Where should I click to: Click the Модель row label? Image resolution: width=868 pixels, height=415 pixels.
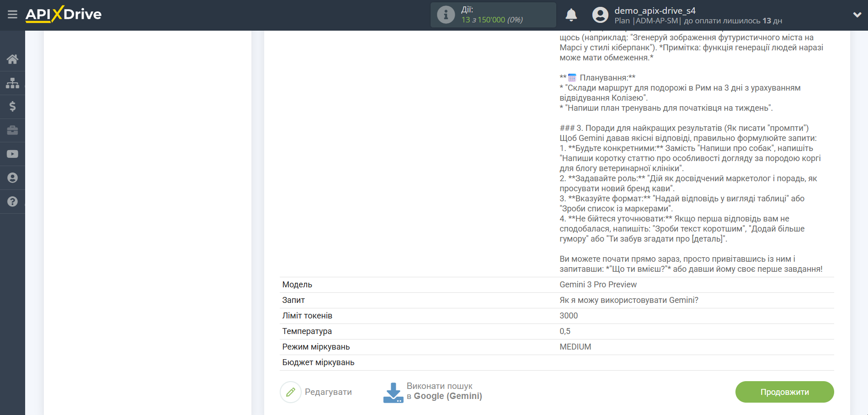tap(297, 285)
